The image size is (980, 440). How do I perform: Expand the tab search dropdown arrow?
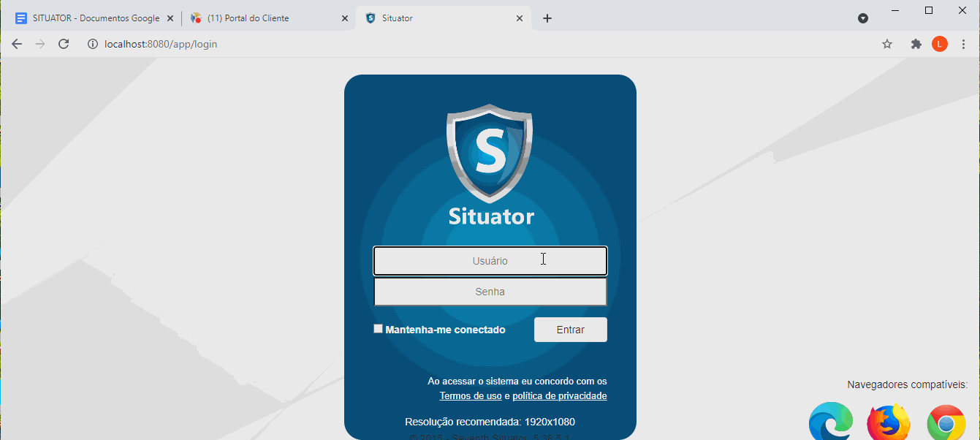point(863,18)
